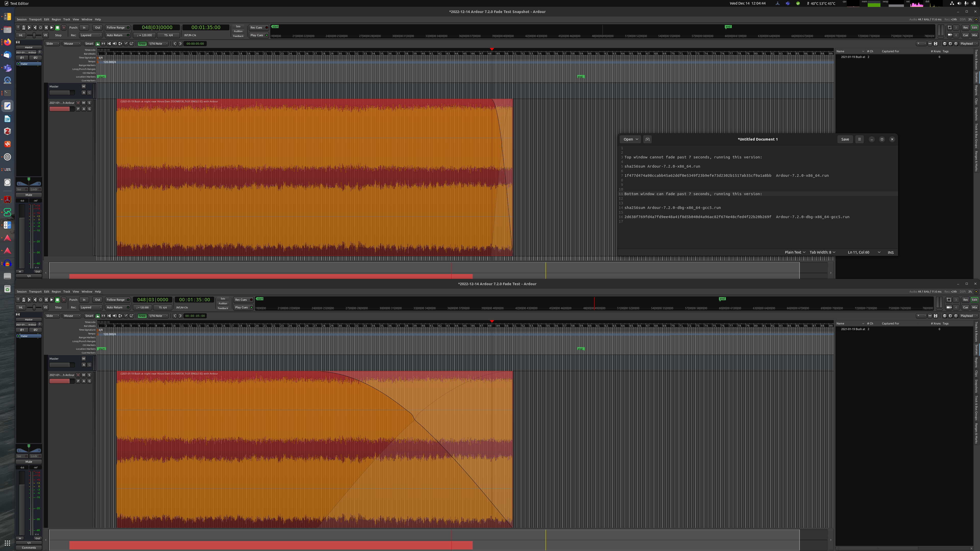Viewport: 980px width, 551px height.
Task: Select the Grab hand tool in bottom window
Action: (98, 316)
